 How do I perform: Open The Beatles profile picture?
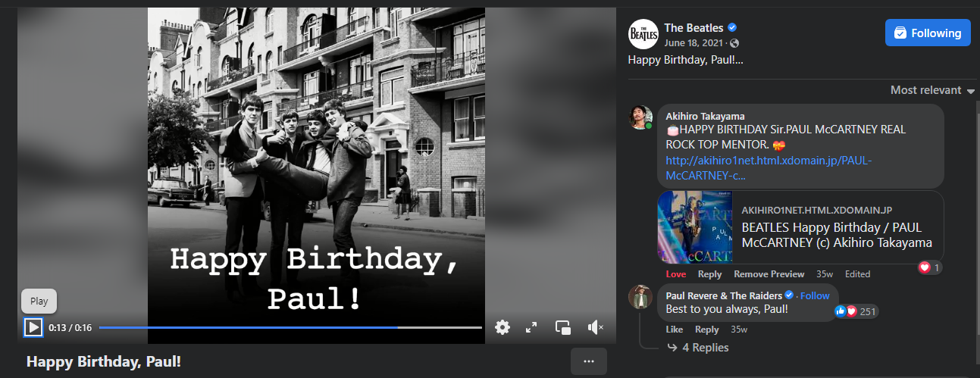click(x=643, y=34)
